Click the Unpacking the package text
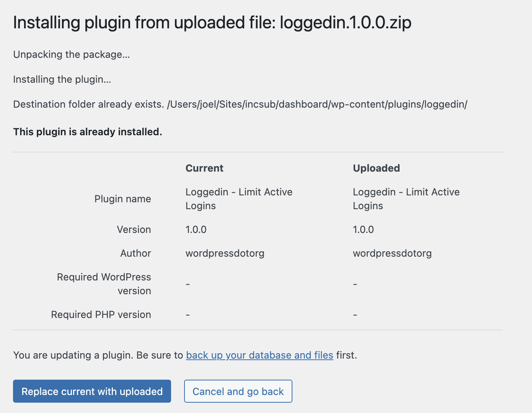 click(72, 54)
